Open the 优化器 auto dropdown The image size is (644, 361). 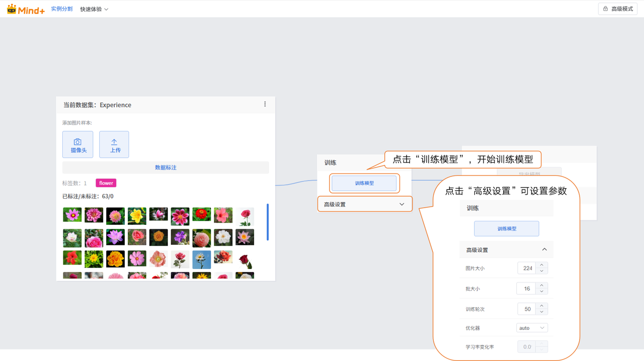(x=532, y=328)
